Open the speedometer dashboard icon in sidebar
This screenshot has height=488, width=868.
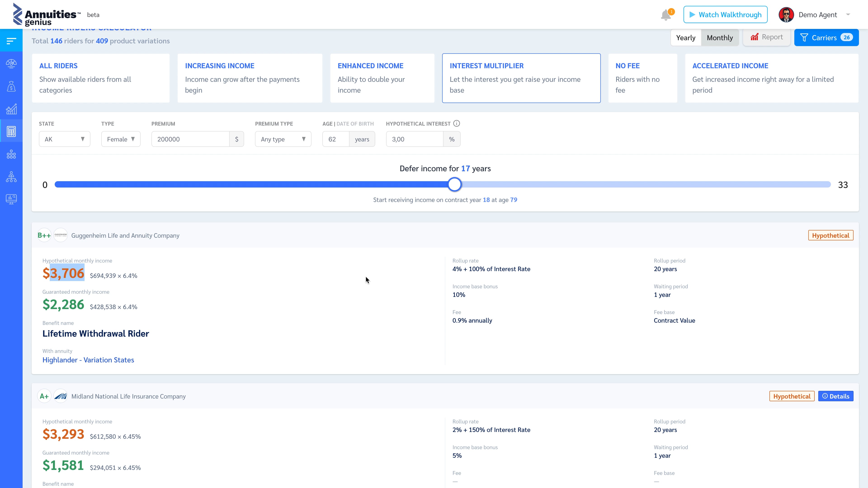(12, 63)
